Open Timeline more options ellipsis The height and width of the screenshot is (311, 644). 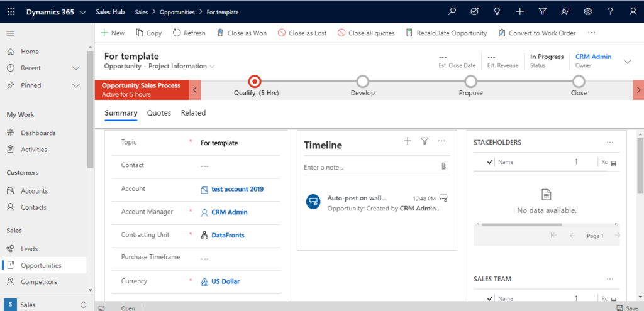tap(441, 141)
